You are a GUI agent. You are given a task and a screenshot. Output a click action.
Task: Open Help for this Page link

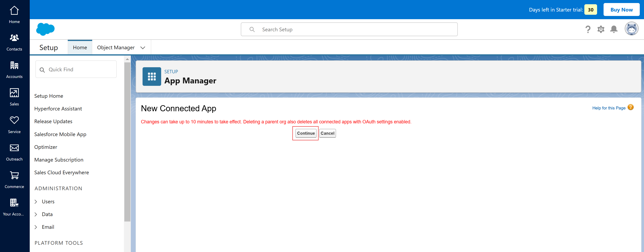608,108
